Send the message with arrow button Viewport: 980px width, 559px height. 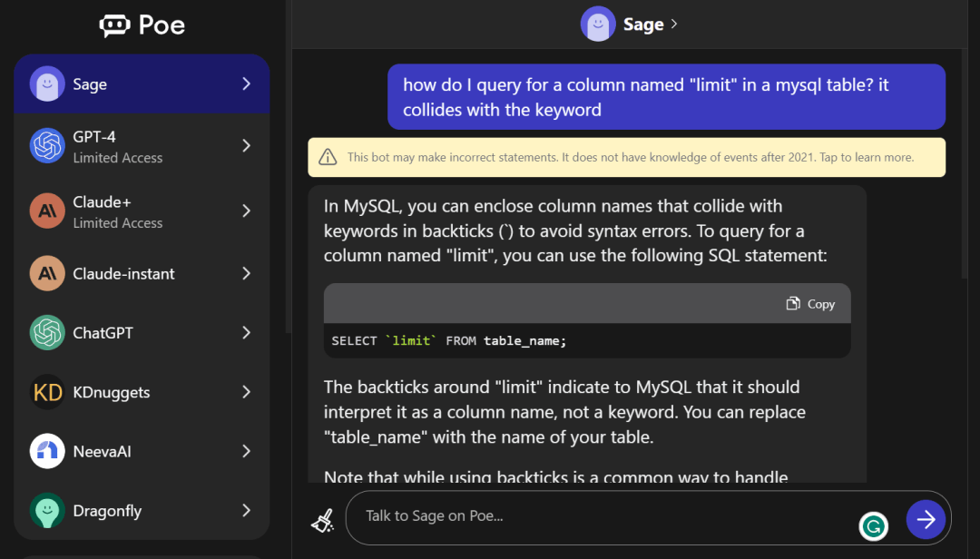click(x=926, y=519)
